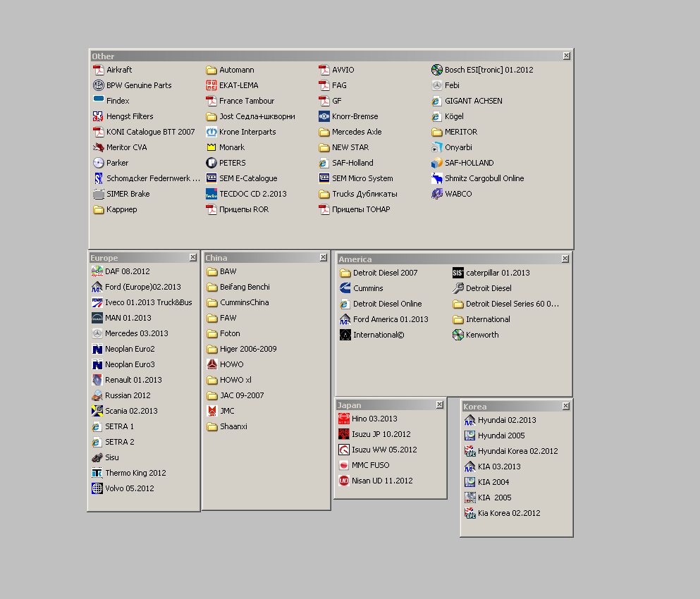Launch the MMC FUSO icon
This screenshot has width=700, height=599.
click(x=343, y=465)
